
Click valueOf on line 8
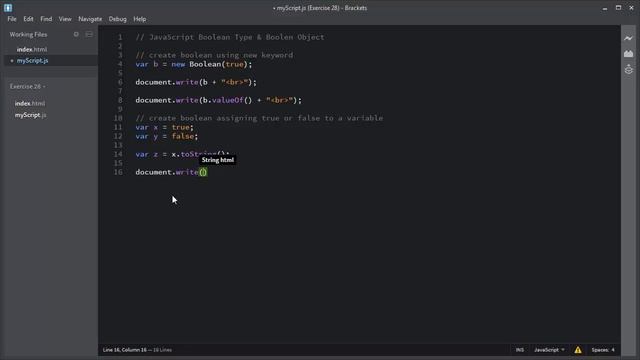point(227,100)
